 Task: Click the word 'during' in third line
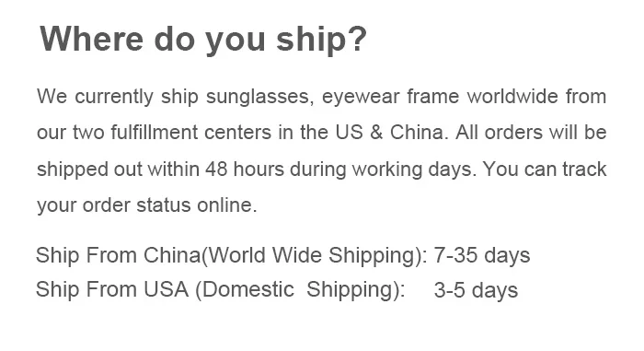tap(318, 170)
